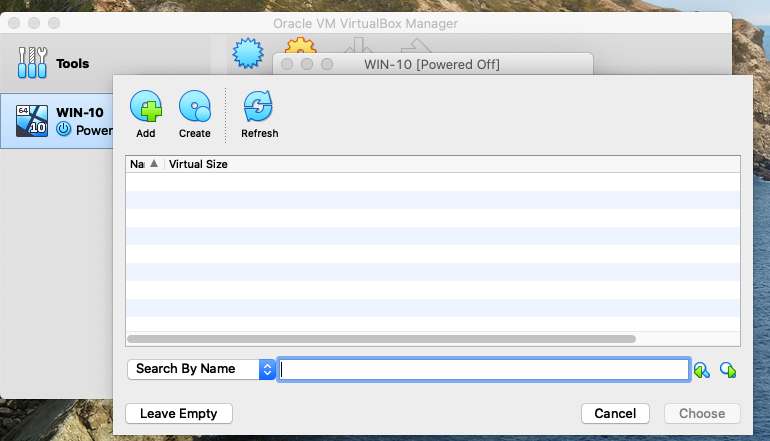770x441 pixels.
Task: Open the Tools item in the VirtualBox Manager sidebar
Action: point(54,63)
